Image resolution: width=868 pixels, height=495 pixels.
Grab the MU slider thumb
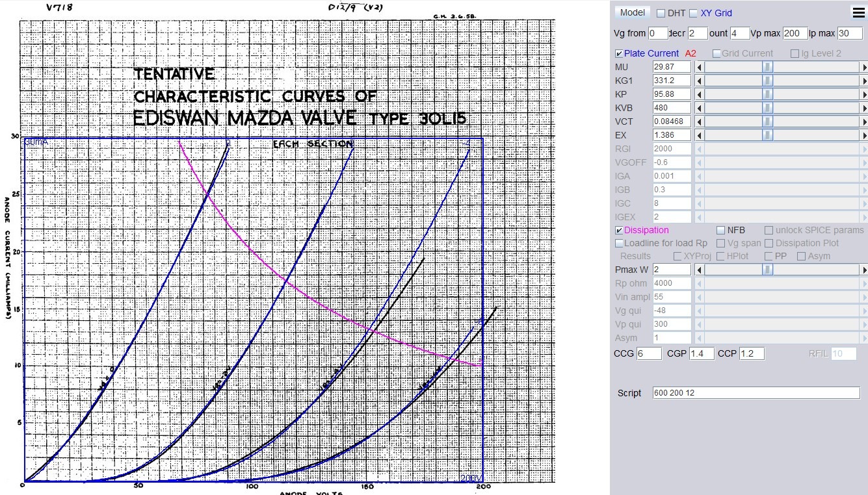(768, 67)
